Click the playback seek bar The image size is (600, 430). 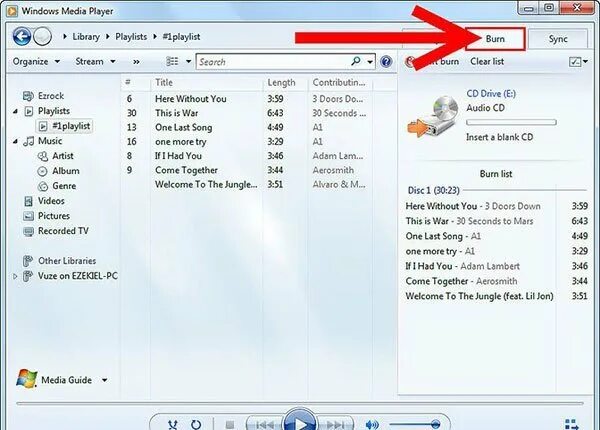pyautogui.click(x=300, y=403)
